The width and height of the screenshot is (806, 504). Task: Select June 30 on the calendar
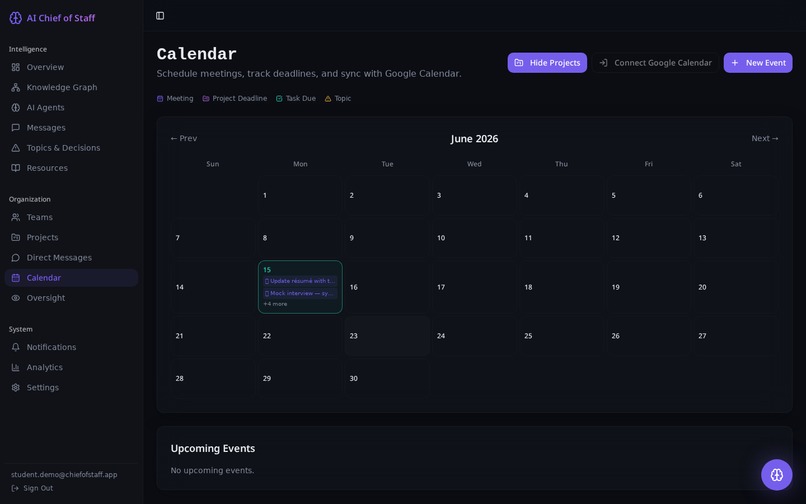click(387, 379)
